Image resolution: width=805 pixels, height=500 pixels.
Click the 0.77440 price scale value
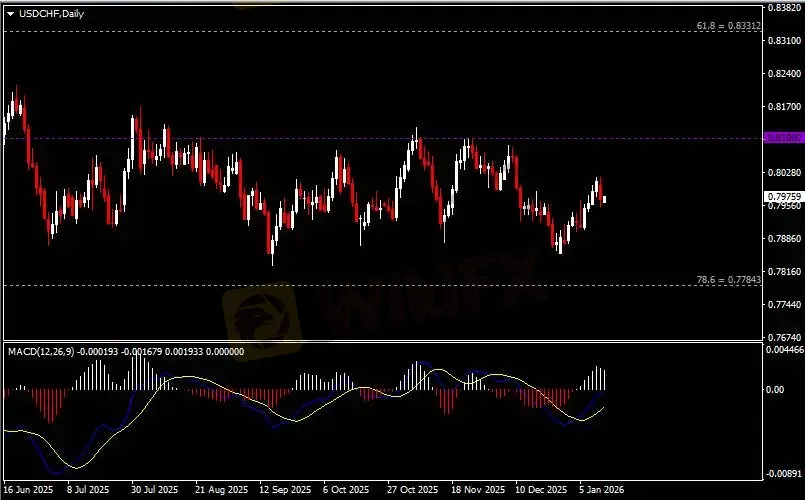(784, 304)
